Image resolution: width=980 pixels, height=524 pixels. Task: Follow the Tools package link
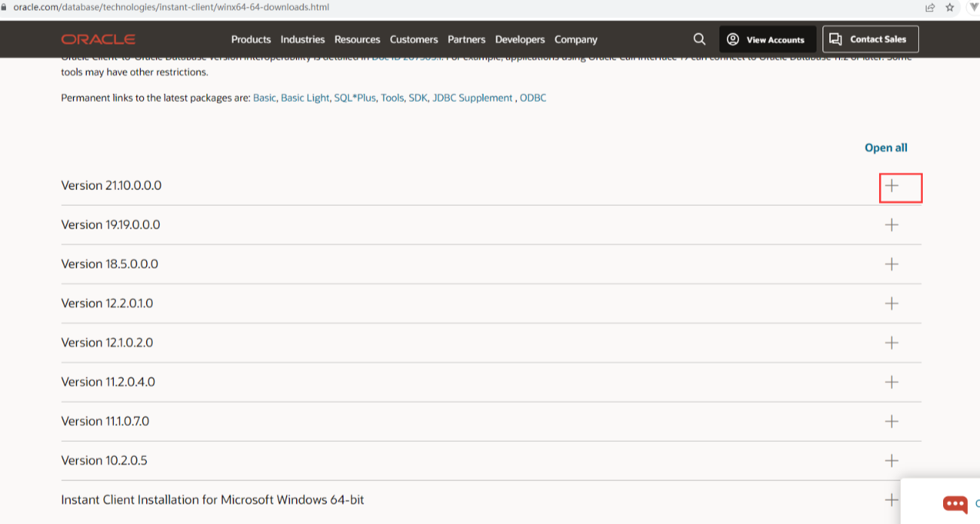click(x=392, y=98)
